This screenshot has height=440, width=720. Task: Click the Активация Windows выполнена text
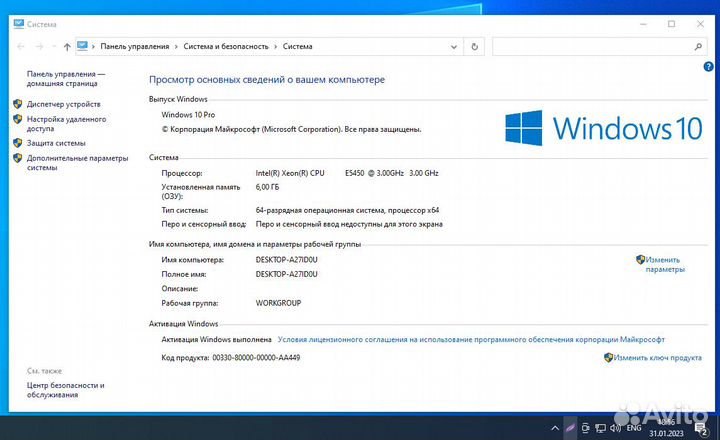pyautogui.click(x=216, y=339)
